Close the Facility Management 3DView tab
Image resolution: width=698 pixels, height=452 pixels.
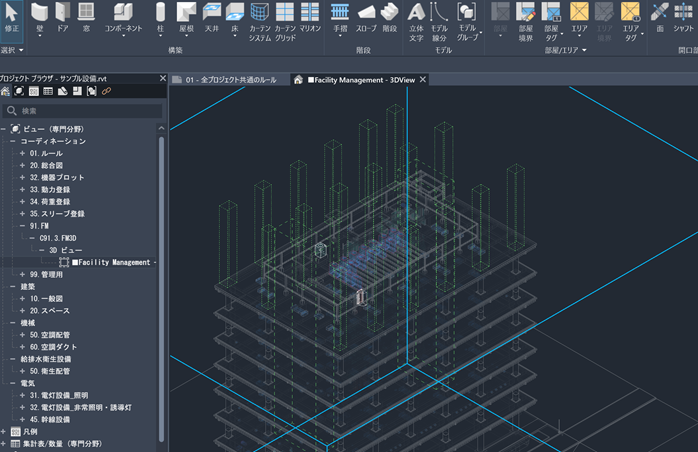pos(423,79)
